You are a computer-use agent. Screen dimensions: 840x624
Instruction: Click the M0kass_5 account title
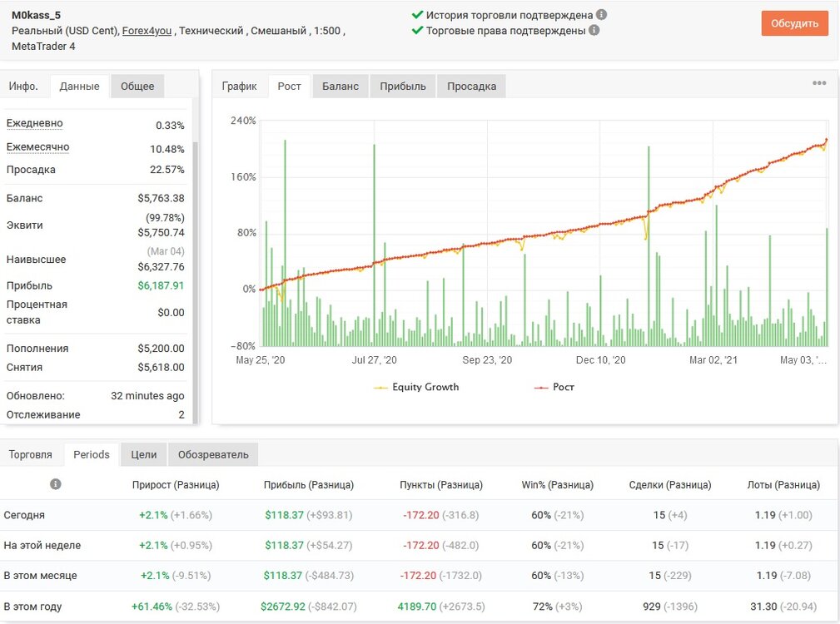coord(36,15)
